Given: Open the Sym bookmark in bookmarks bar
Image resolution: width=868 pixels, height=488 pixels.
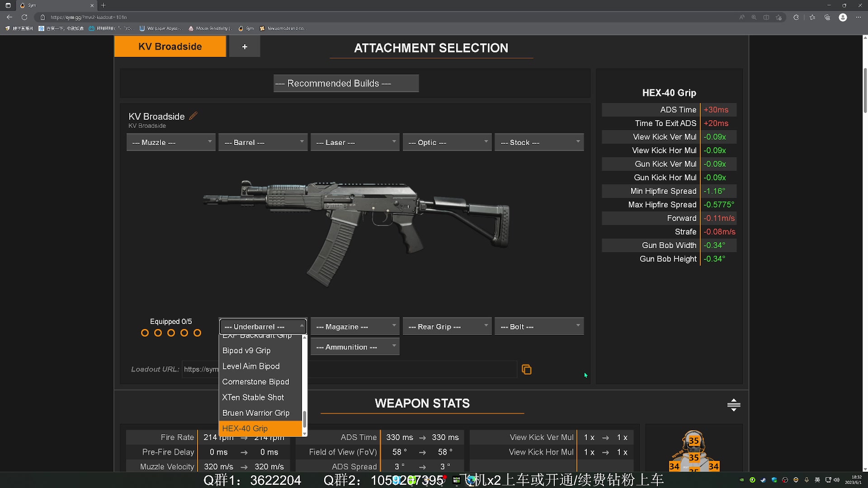Looking at the screenshot, I should click(246, 28).
